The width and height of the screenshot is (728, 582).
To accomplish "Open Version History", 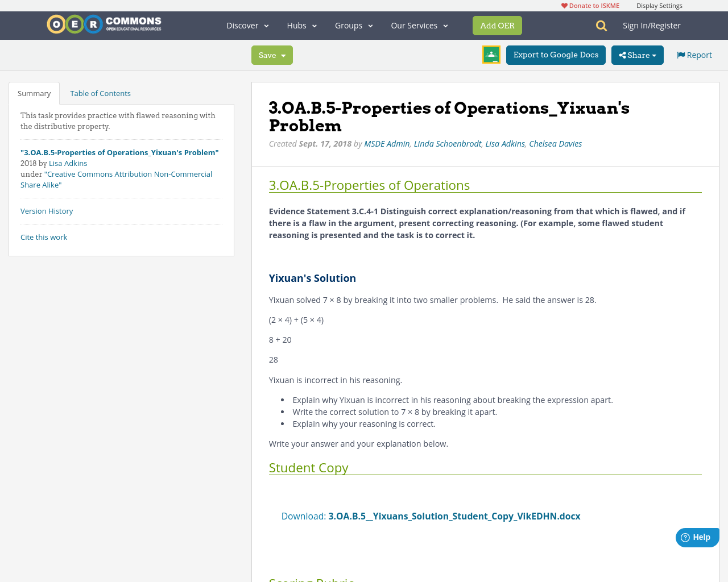I will pyautogui.click(x=47, y=210).
